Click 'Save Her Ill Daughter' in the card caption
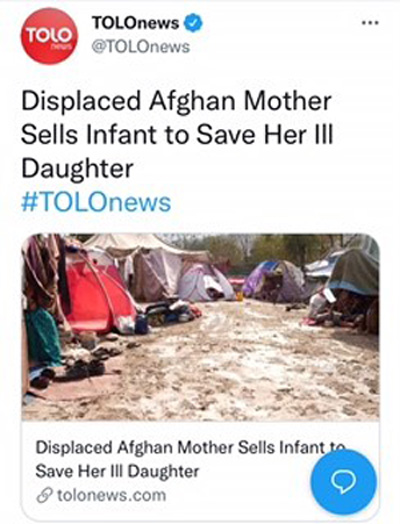 [117, 471]
